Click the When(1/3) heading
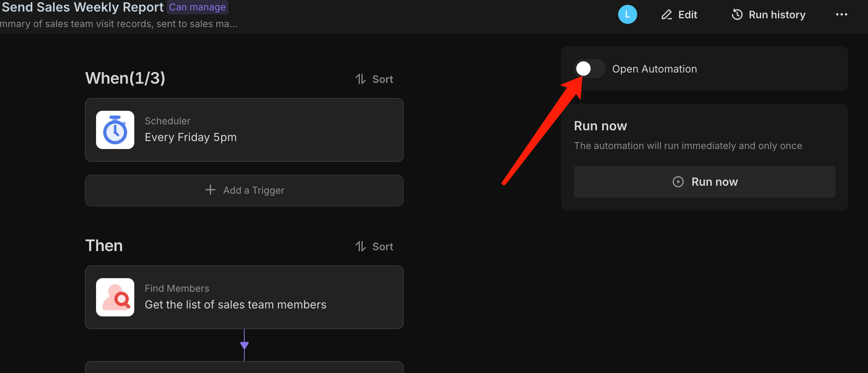This screenshot has width=868, height=373. point(125,78)
